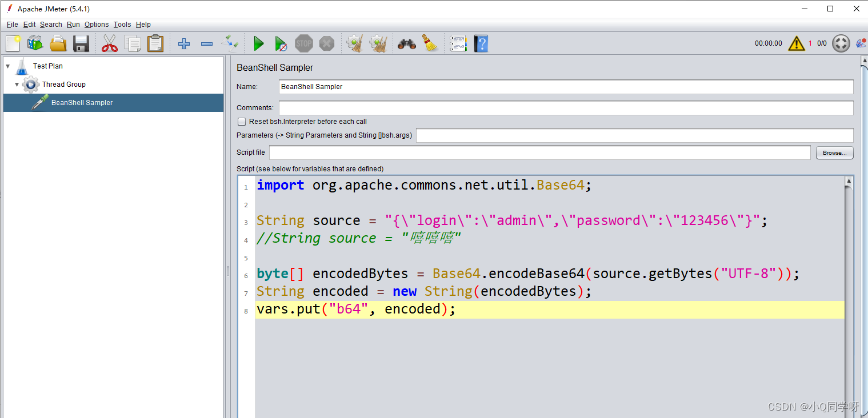This screenshot has width=868, height=418.
Task: Open the error log via yellow warning triangle
Action: (796, 43)
